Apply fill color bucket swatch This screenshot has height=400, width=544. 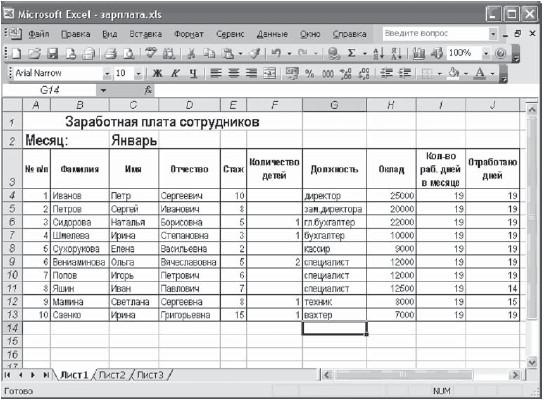454,73
